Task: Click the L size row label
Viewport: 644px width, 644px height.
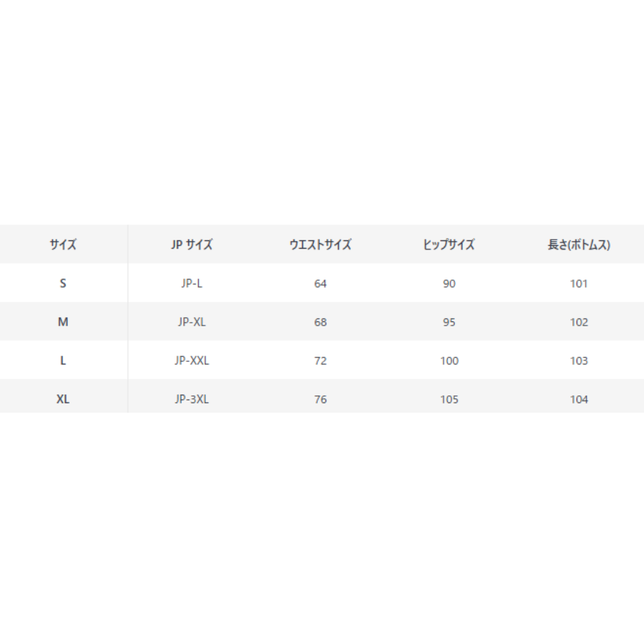Action: tap(63, 361)
